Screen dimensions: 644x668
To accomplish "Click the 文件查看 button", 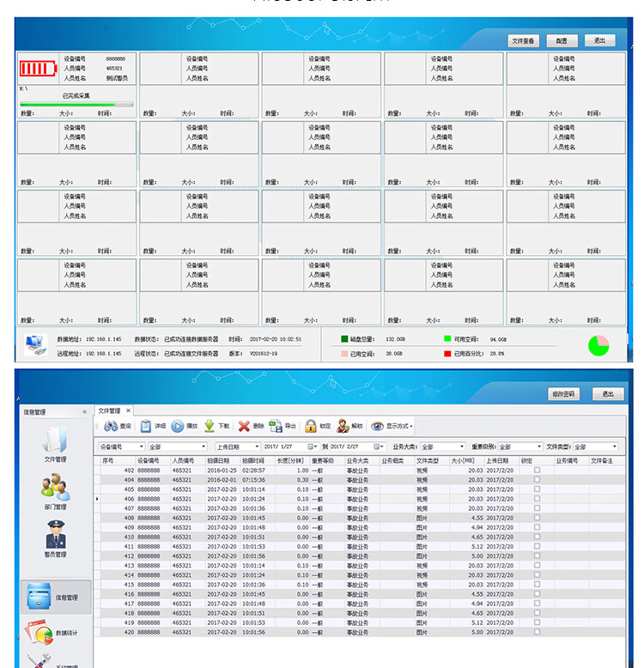I will 524,41.
